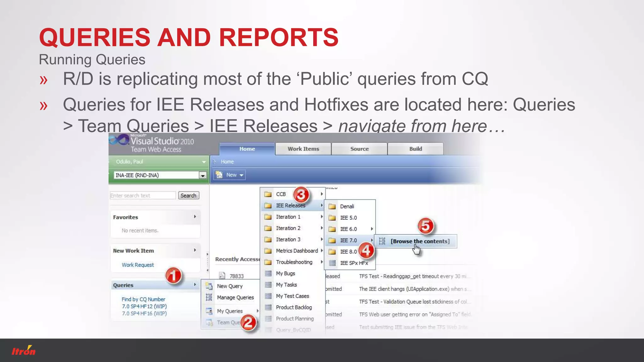Open the Find by CQ Number link
This screenshot has width=644, height=362.
[143, 299]
